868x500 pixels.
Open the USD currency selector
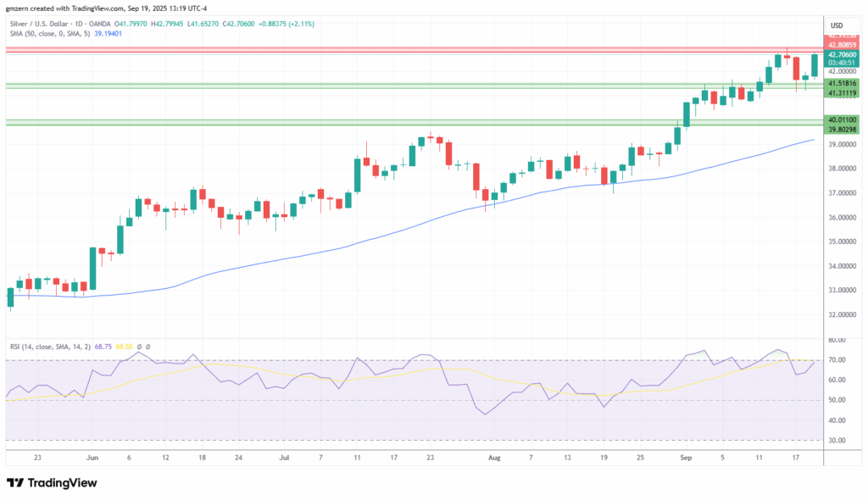(x=836, y=25)
